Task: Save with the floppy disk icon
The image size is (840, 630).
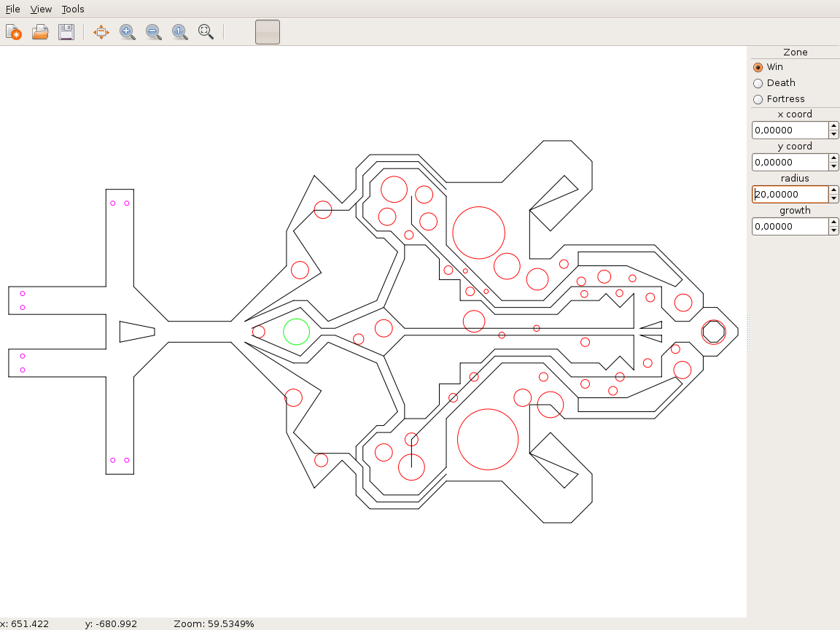Action: pyautogui.click(x=66, y=32)
